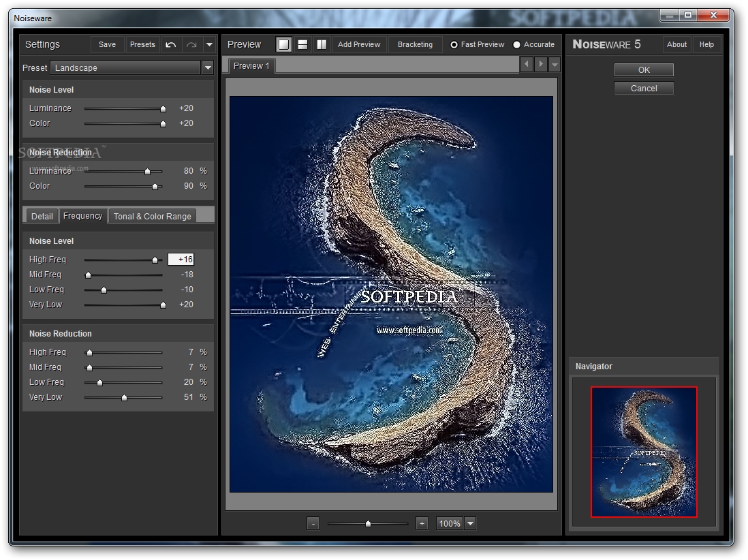Adjust the Noise Level Very Low slider
Image resolution: width=748 pixels, height=560 pixels.
163,305
